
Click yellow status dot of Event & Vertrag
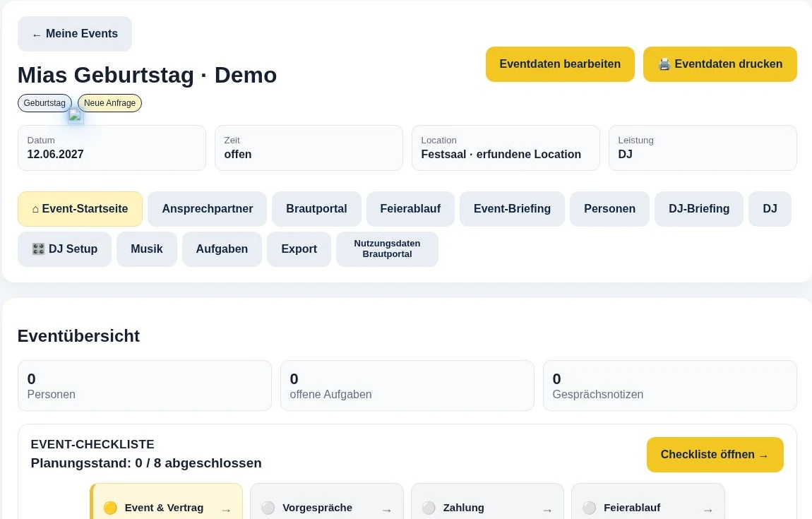point(110,508)
